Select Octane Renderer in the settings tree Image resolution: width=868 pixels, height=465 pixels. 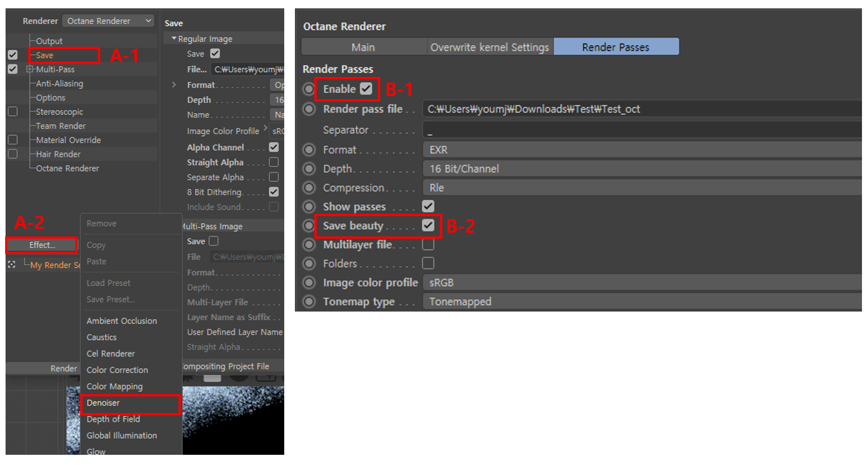[x=67, y=168]
